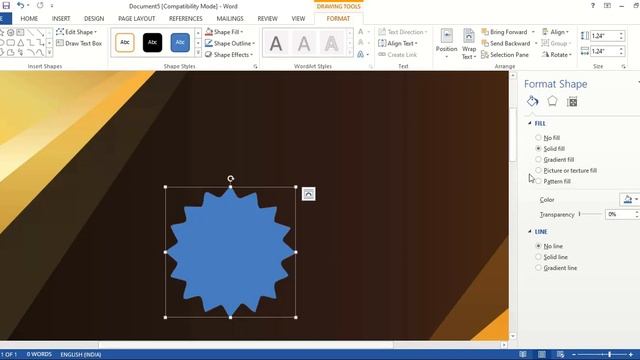Click the Save icon in the quick access toolbar
This screenshot has height=360, width=640.
[6, 6]
